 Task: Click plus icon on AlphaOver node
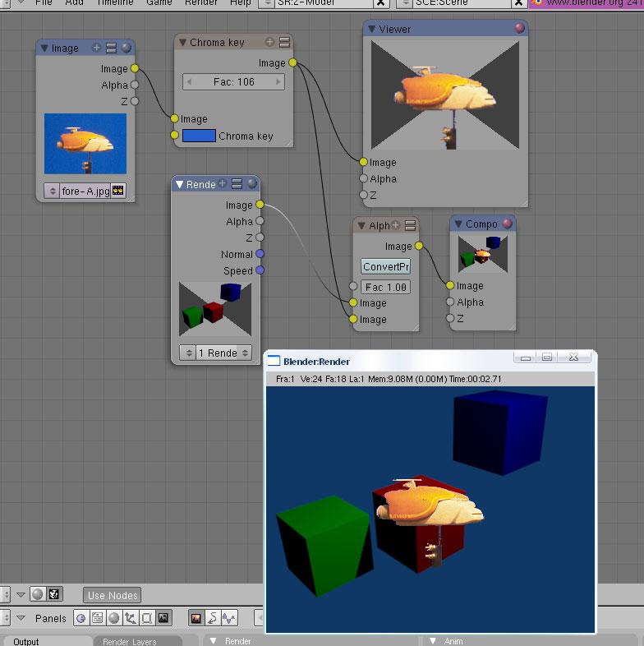396,225
